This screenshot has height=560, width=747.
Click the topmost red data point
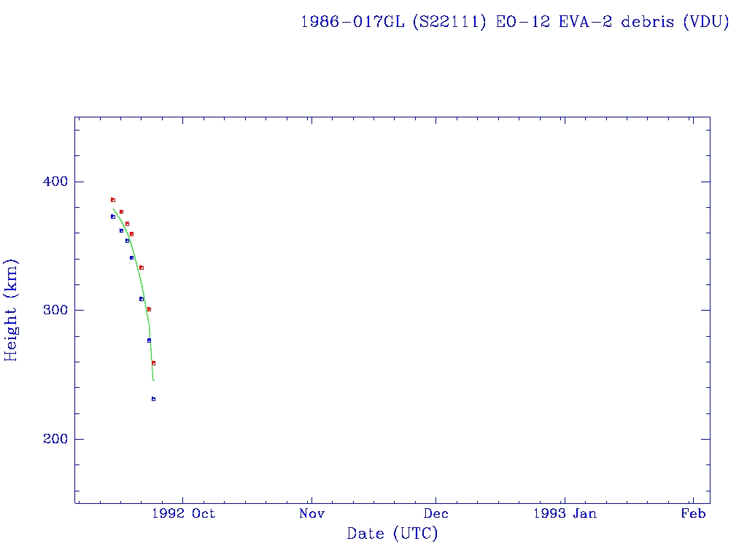pos(113,200)
